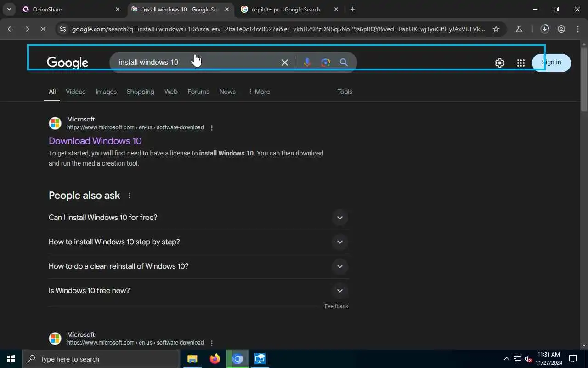Stop loading the page
This screenshot has width=588, height=368.
[x=43, y=29]
